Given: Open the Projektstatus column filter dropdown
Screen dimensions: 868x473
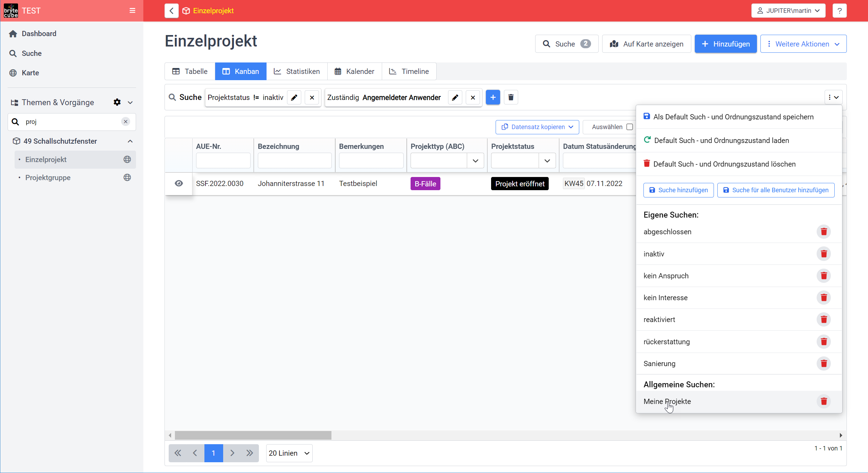Looking at the screenshot, I should pyautogui.click(x=547, y=161).
